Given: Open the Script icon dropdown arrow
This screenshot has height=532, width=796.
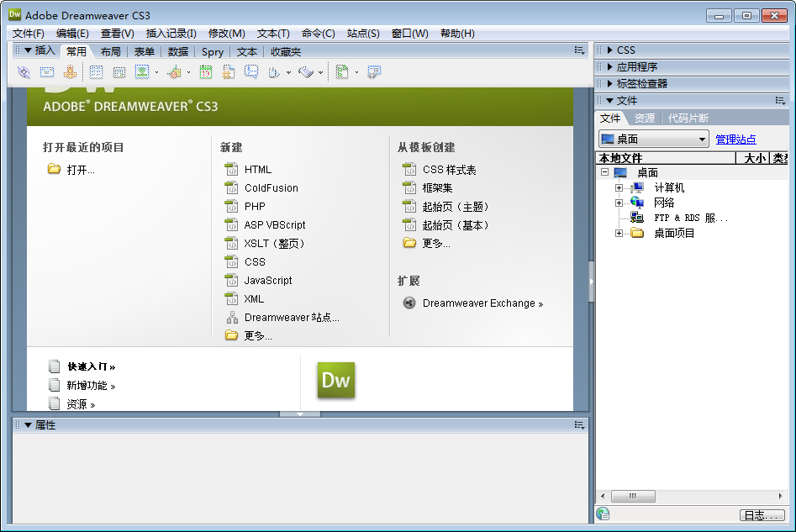Looking at the screenshot, I should tap(320, 72).
